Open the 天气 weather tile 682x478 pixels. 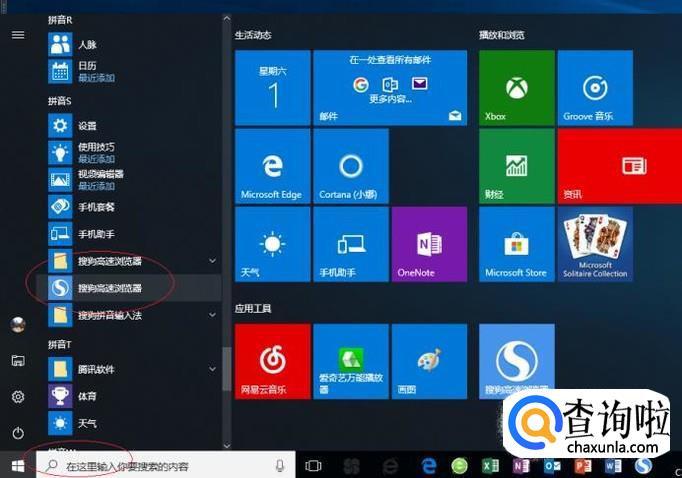click(272, 244)
